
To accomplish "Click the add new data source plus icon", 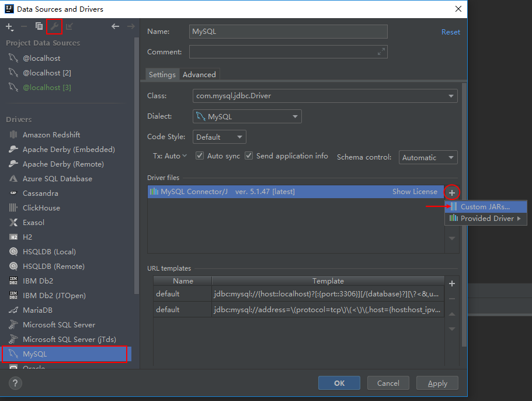I will (9, 26).
